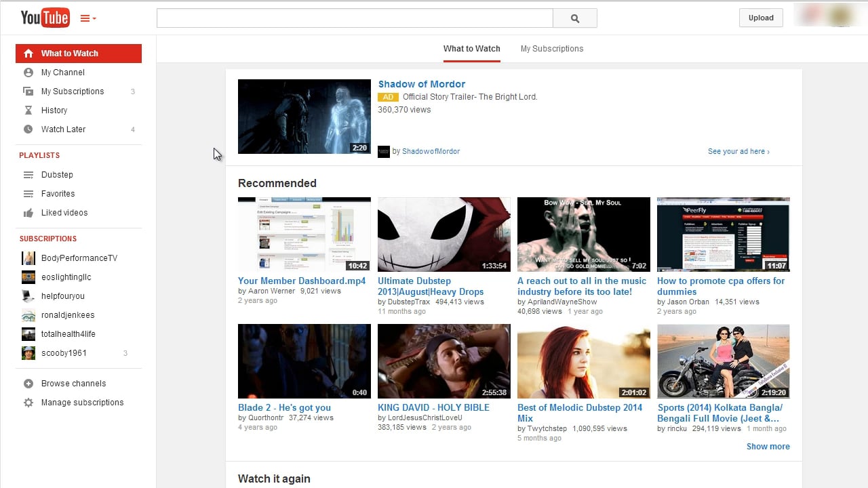Open Manage subscriptions gear icon

[x=28, y=403]
